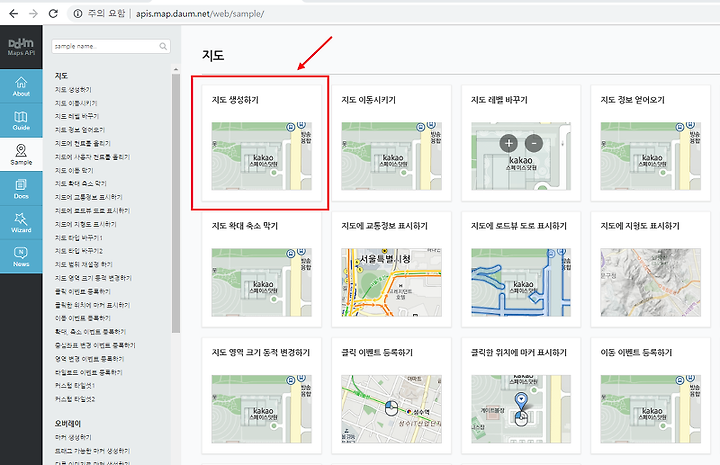Click the 오버레이 sidebar section heading

pos(68,423)
